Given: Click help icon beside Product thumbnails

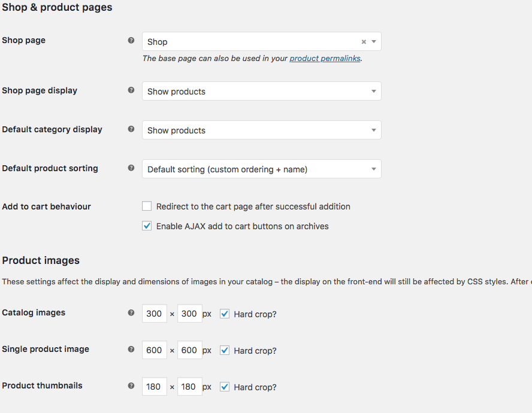Looking at the screenshot, I should click(x=131, y=385).
